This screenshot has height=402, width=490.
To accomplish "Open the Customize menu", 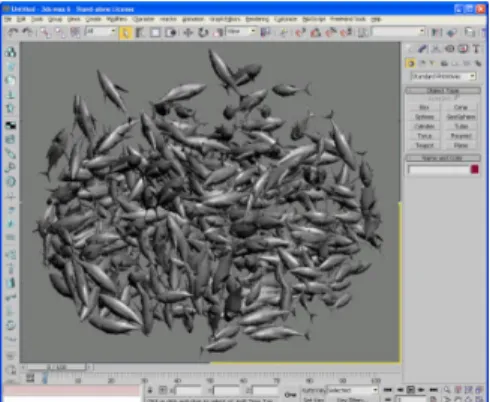I will [x=285, y=19].
